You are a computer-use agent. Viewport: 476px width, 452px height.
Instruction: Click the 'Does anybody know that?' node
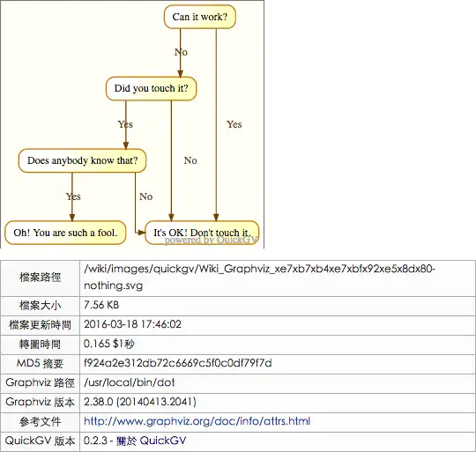pyautogui.click(x=82, y=160)
